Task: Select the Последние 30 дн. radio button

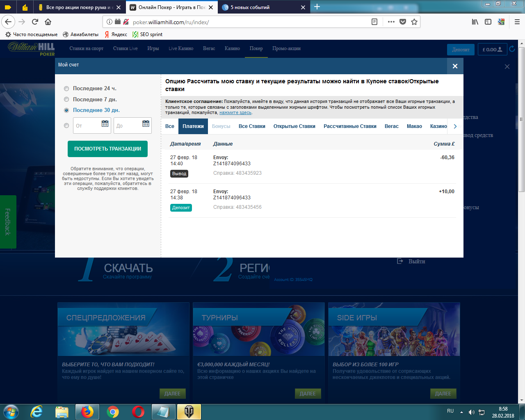Action: [x=66, y=110]
